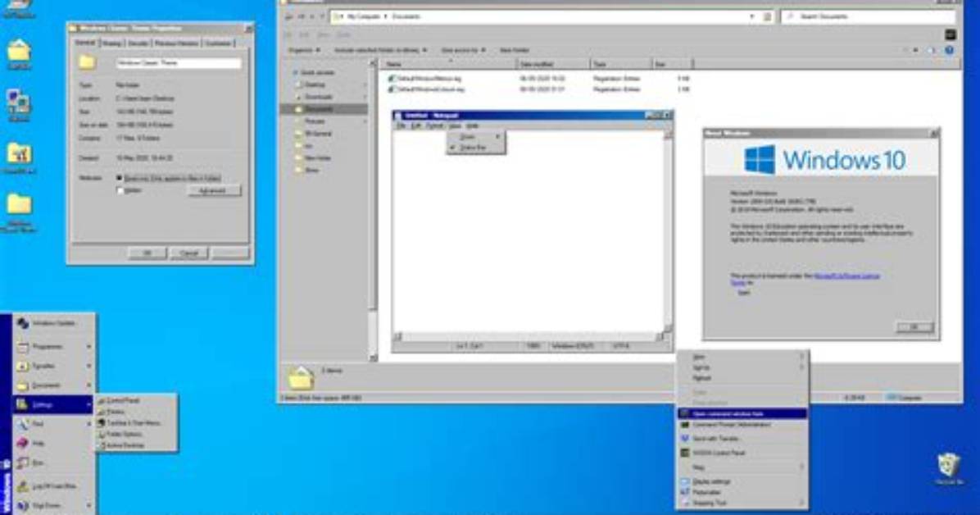Switch to the Security tab in Properties
This screenshot has width=980, height=515.
coord(138,43)
